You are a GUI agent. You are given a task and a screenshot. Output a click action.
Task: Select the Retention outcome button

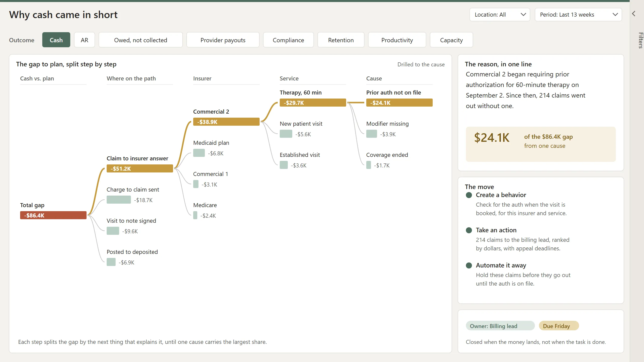coord(341,40)
